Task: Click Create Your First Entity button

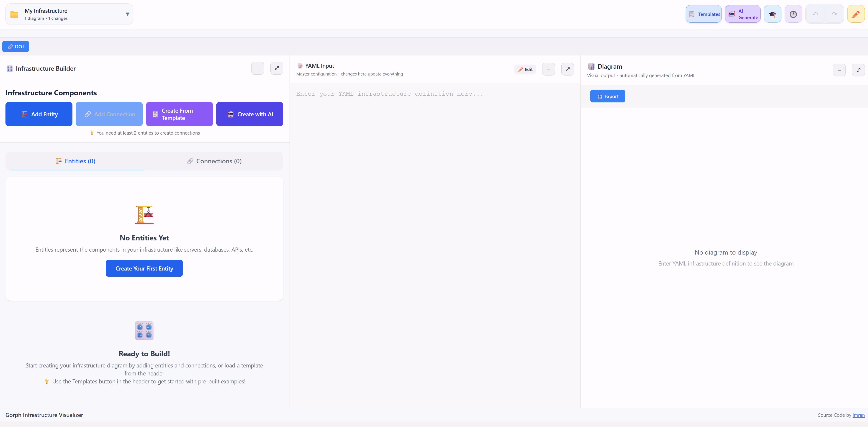Action: (144, 268)
